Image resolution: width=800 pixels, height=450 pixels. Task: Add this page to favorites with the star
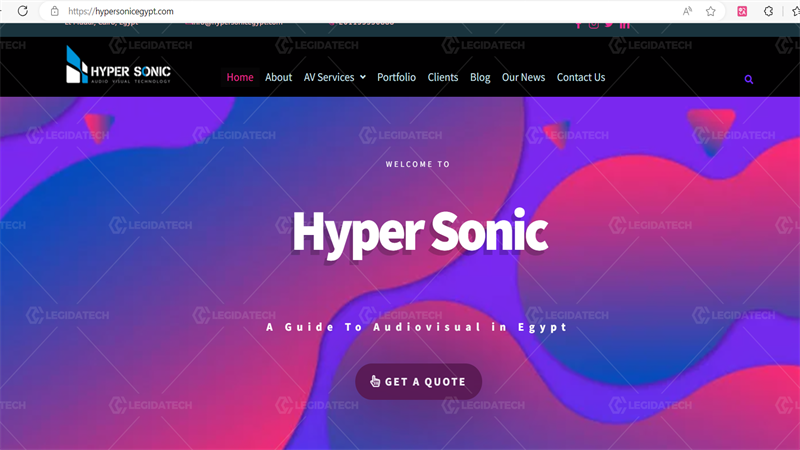(x=711, y=11)
